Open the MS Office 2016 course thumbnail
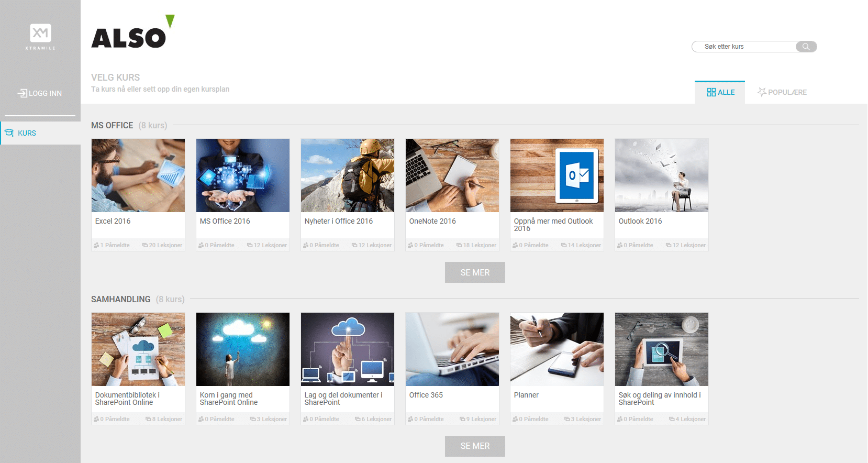 243,175
